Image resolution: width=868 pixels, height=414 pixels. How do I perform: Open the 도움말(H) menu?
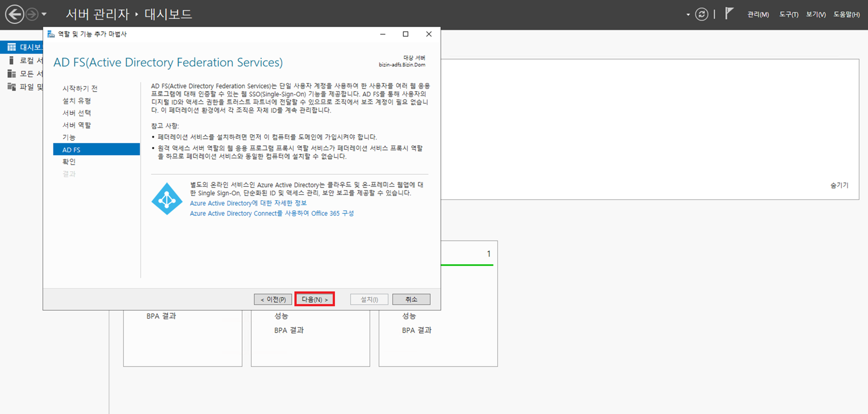pyautogui.click(x=846, y=14)
